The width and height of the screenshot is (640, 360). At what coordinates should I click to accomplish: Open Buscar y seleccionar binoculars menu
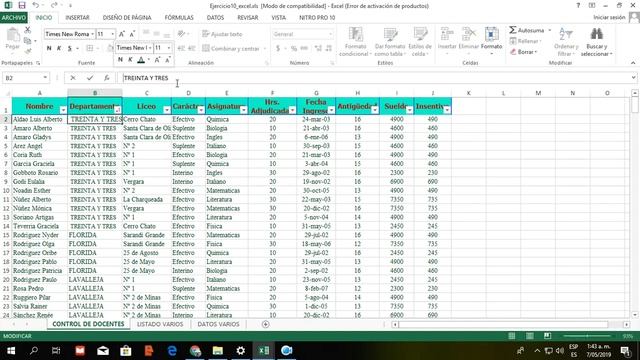(x=597, y=42)
